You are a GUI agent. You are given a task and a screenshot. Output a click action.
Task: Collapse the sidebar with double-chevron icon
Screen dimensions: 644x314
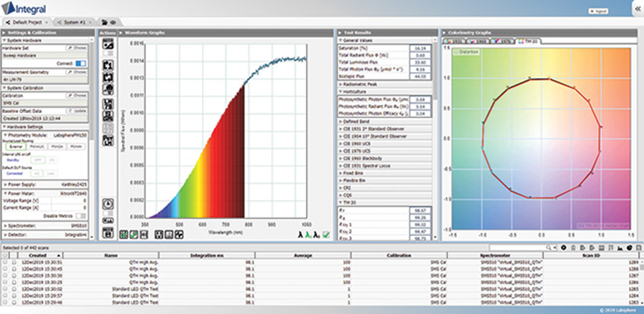tap(638, 8)
